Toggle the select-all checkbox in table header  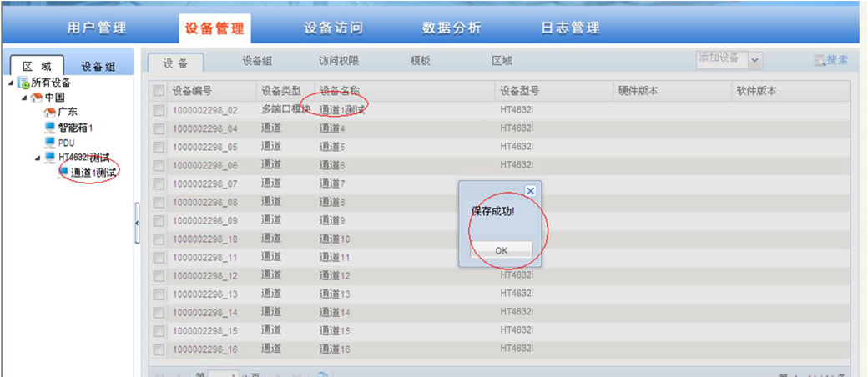(159, 91)
